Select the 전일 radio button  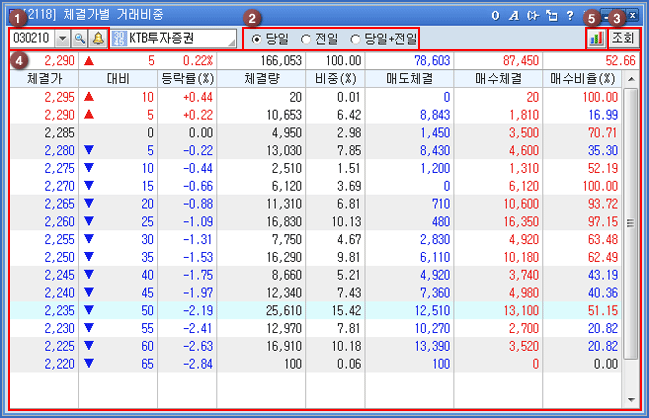click(x=307, y=39)
